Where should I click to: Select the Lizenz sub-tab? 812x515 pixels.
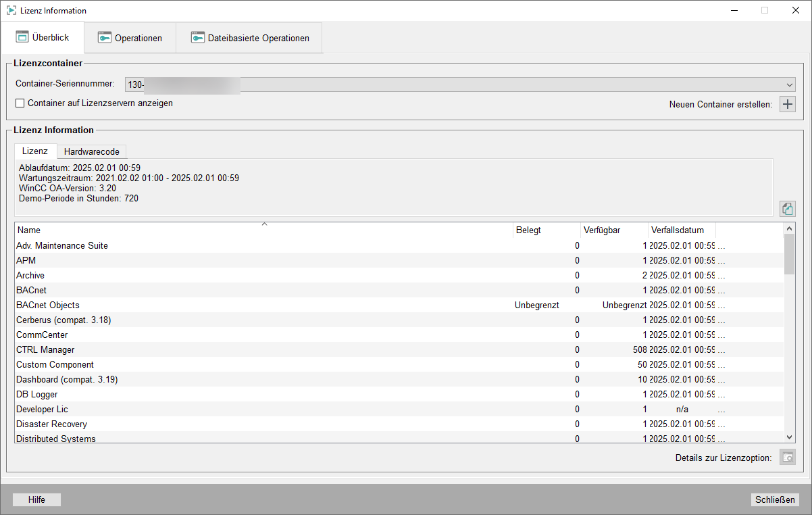(x=35, y=151)
